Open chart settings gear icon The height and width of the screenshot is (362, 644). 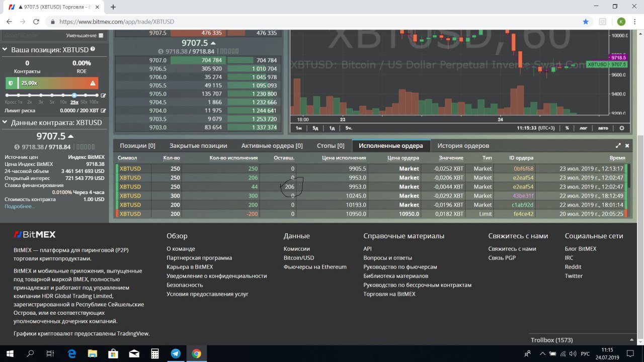coord(622,128)
